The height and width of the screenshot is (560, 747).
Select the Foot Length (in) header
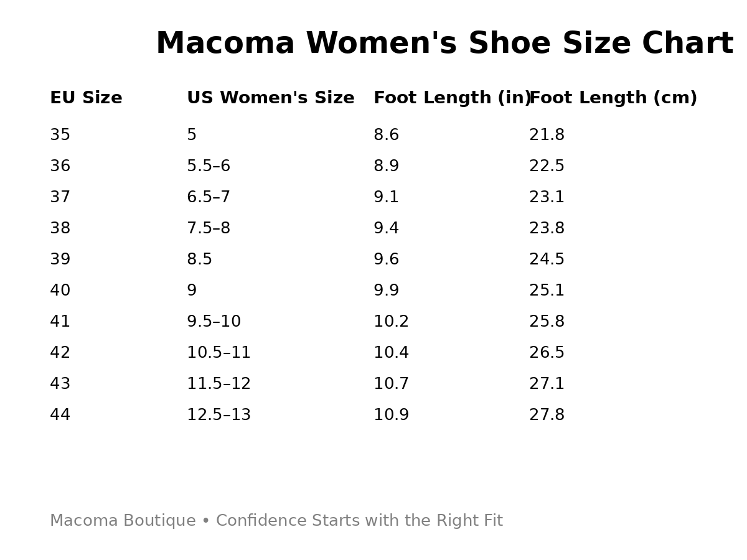[451, 98]
